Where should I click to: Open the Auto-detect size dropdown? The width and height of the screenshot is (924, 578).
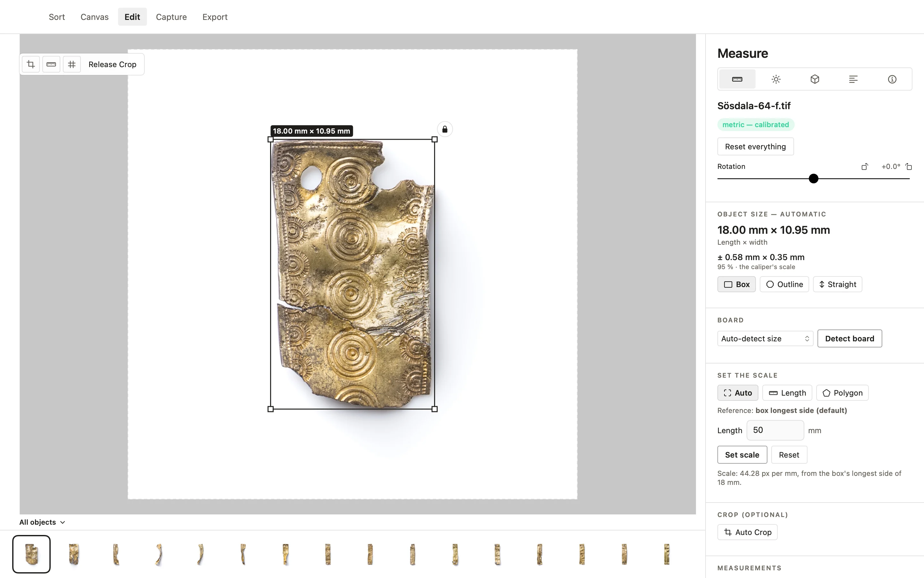coord(765,338)
